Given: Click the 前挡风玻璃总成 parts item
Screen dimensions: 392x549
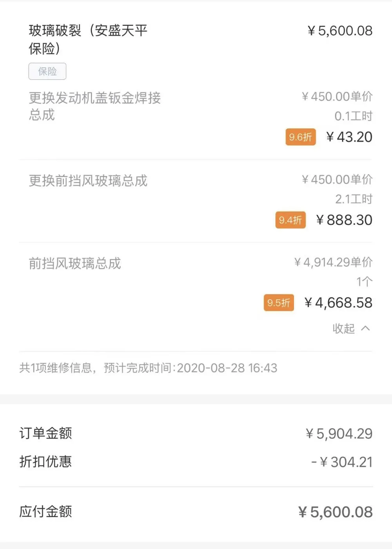Looking at the screenshot, I should coord(75,264).
